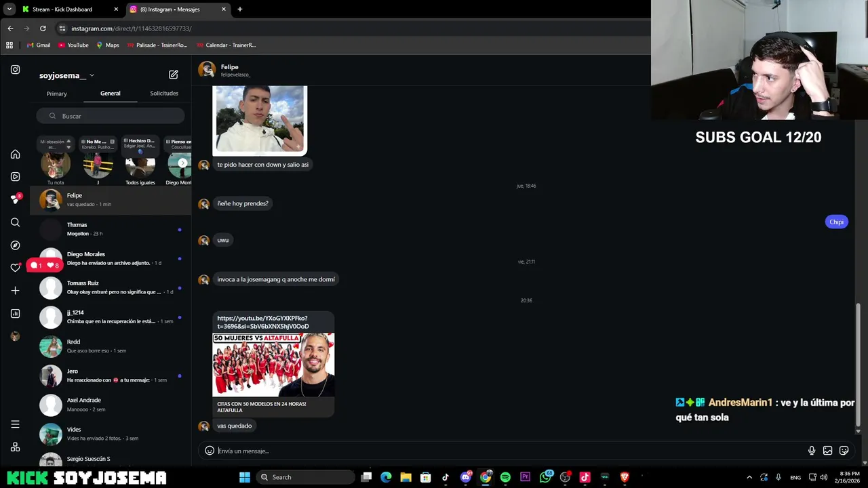
Task: Switch to Stream - Kick Dashboard tab
Action: pos(69,9)
